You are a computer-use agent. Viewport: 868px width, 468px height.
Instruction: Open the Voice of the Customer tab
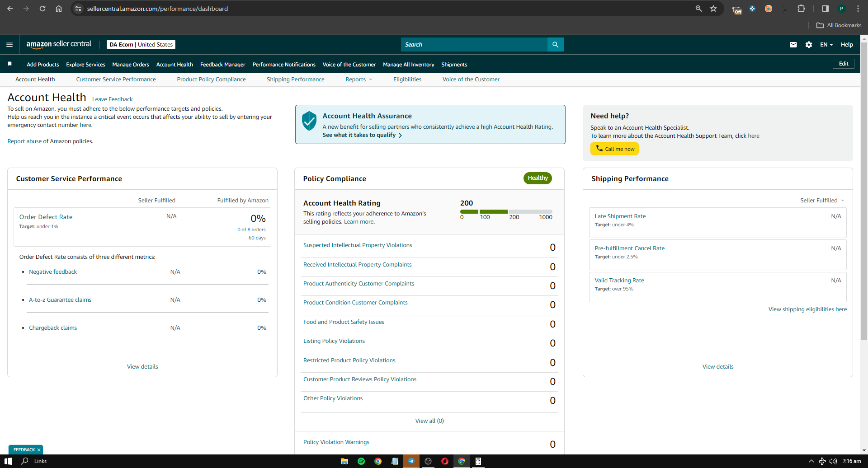471,80
